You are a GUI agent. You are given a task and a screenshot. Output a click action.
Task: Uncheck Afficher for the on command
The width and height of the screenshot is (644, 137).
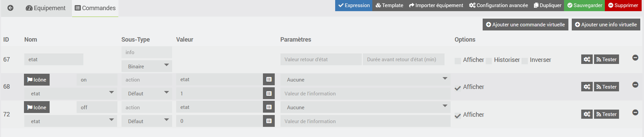tap(458, 88)
